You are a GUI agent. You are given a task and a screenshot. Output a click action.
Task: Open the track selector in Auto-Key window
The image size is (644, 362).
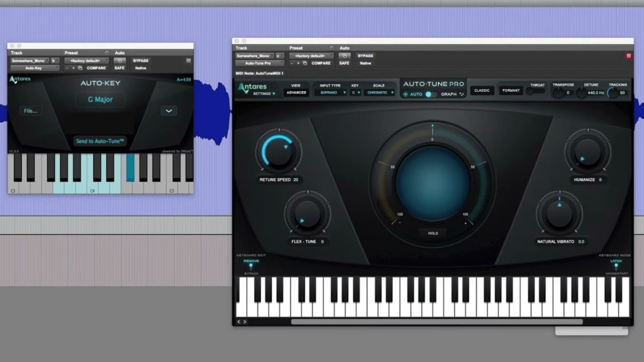click(30, 60)
